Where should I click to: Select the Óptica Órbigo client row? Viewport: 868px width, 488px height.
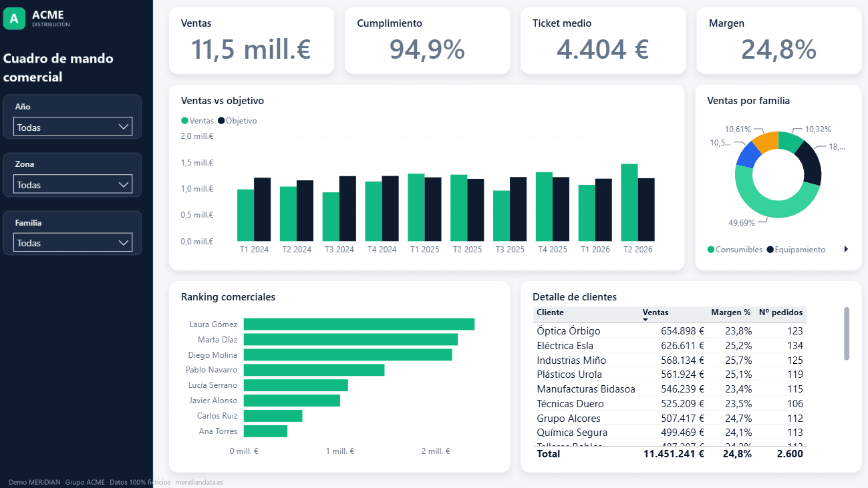point(670,330)
